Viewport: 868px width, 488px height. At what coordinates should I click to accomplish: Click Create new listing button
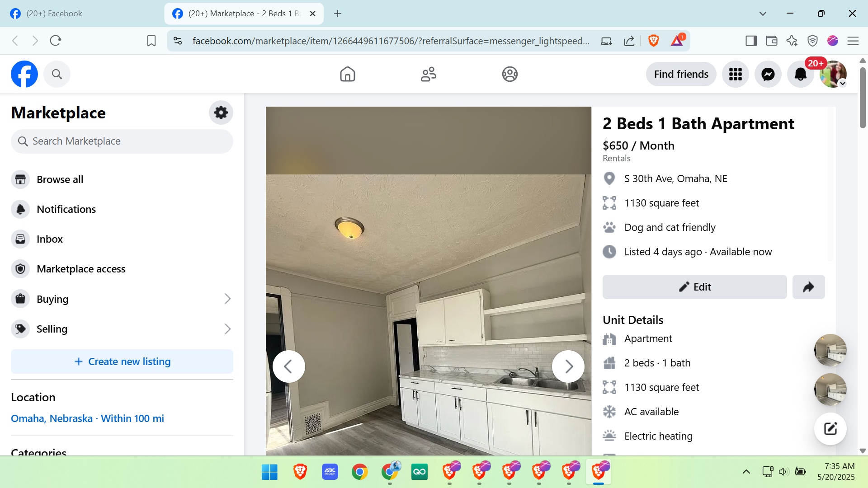122,361
